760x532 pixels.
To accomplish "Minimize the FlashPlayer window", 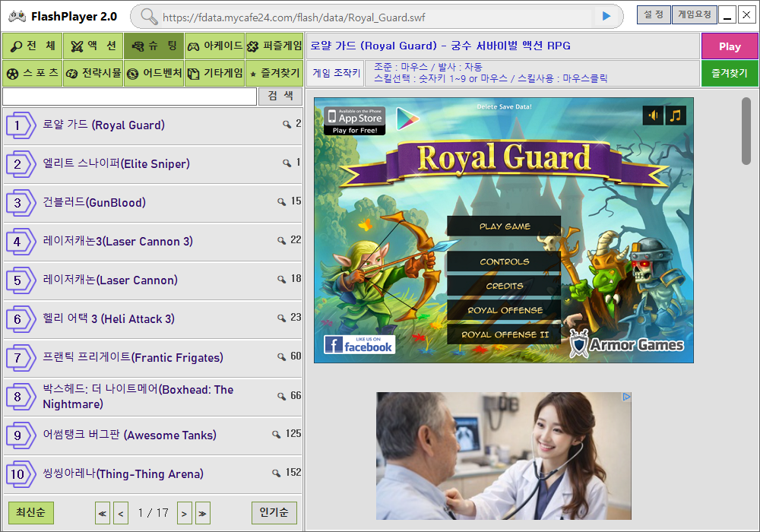I will [727, 15].
